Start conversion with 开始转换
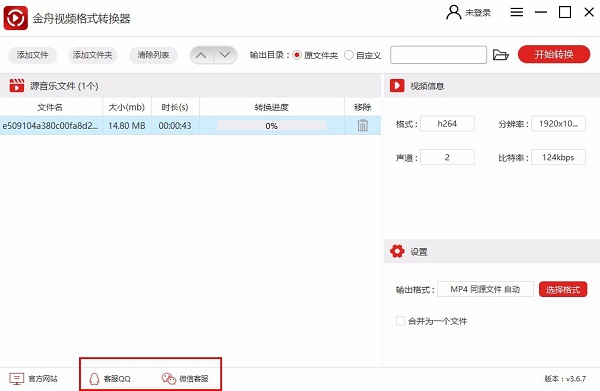 tap(554, 54)
